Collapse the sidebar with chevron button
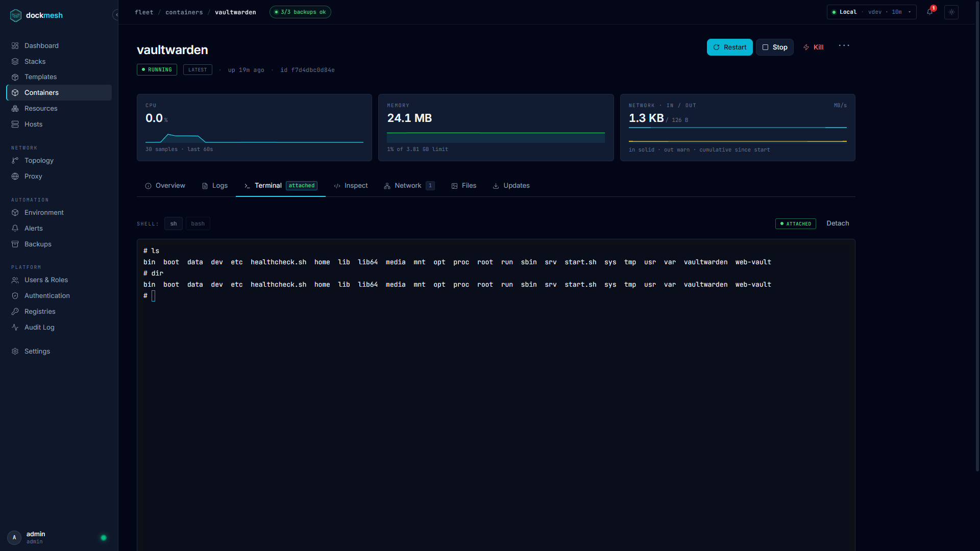Viewport: 980px width, 551px height. [x=116, y=15]
